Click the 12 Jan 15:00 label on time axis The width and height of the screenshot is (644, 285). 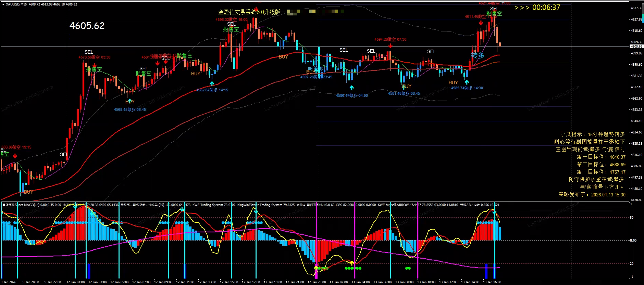pyautogui.click(x=229, y=282)
